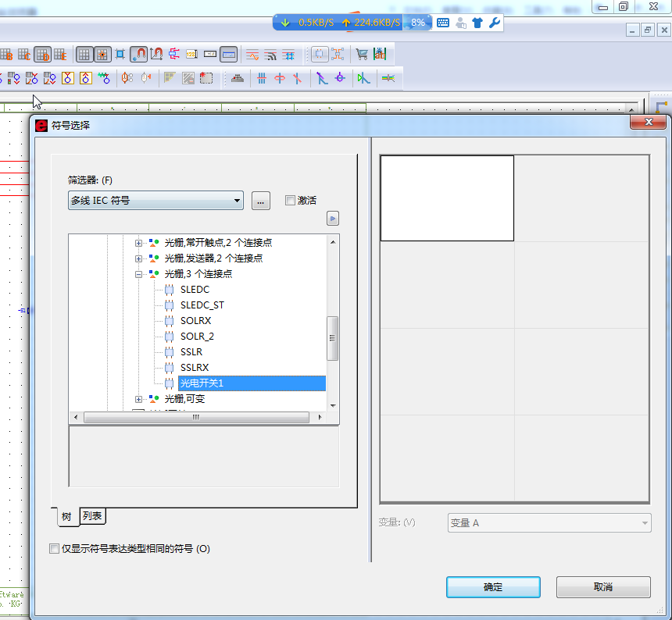Click the small arrow button under 激活

tap(333, 219)
